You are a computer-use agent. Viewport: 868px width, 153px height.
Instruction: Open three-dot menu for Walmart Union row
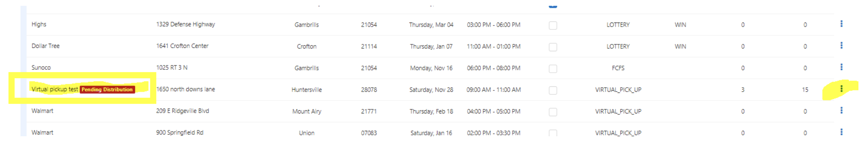pos(841,132)
